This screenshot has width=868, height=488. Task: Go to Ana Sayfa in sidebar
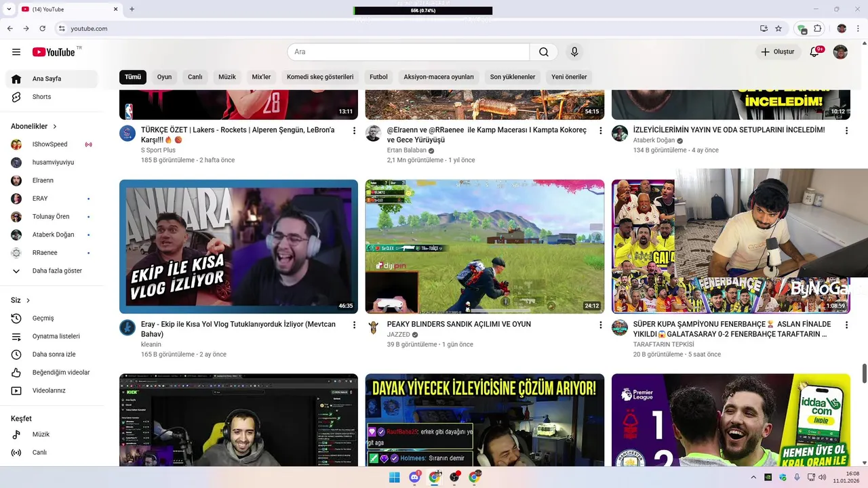coord(52,79)
